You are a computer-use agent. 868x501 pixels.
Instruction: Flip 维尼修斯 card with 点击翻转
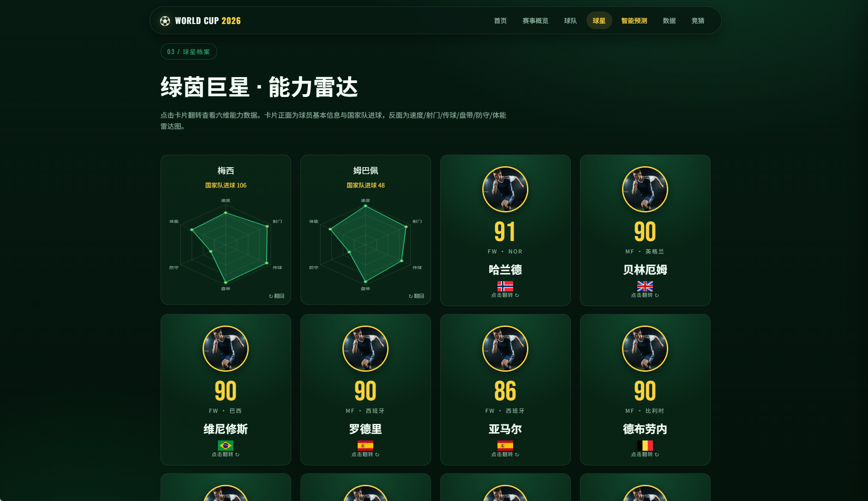(x=226, y=454)
